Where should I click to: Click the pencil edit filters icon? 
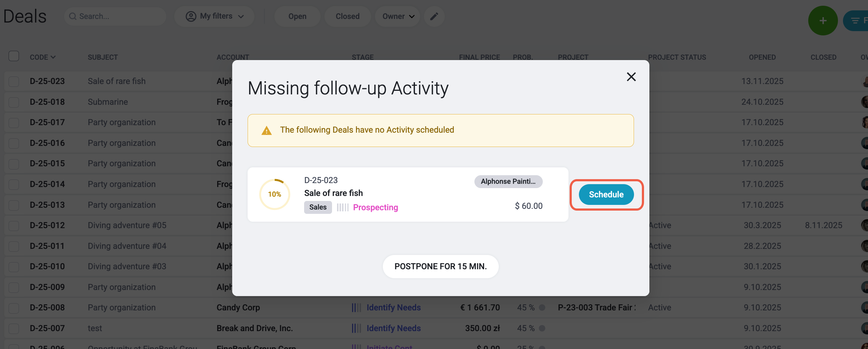point(434,16)
